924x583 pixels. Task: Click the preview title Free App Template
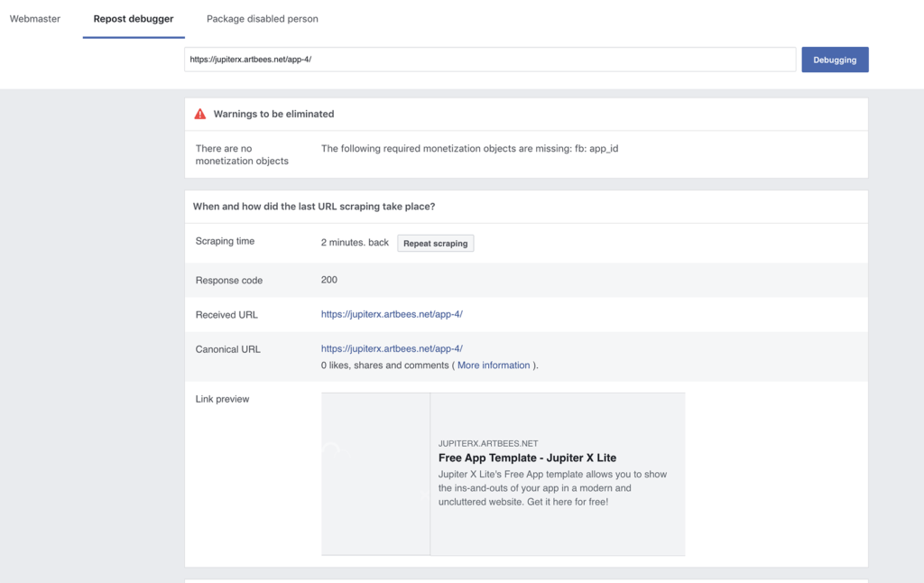pos(527,458)
